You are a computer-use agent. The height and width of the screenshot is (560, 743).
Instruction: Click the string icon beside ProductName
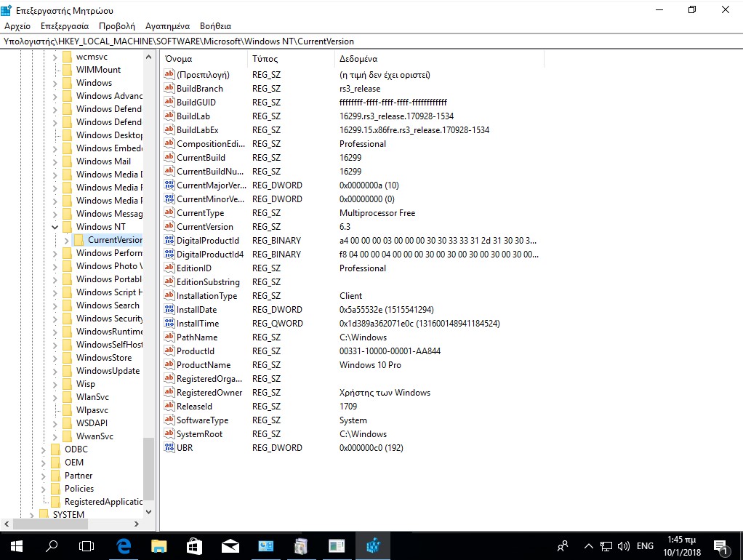click(x=169, y=364)
